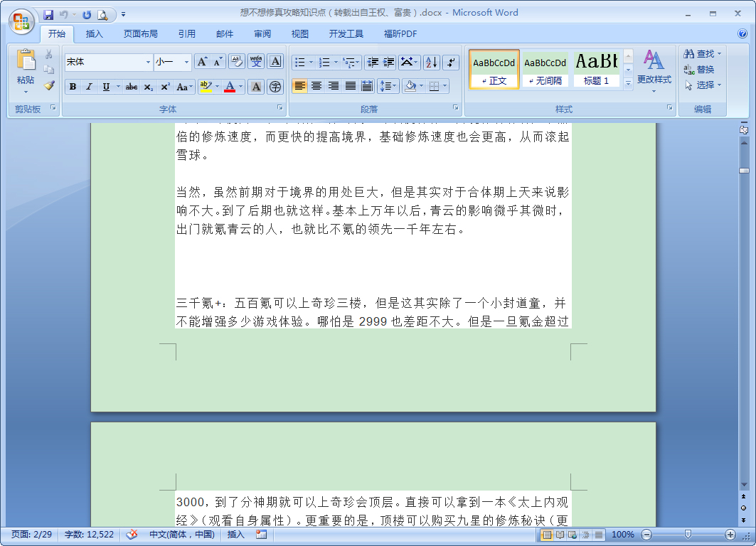Toggle the strikethrough icon

click(x=131, y=87)
